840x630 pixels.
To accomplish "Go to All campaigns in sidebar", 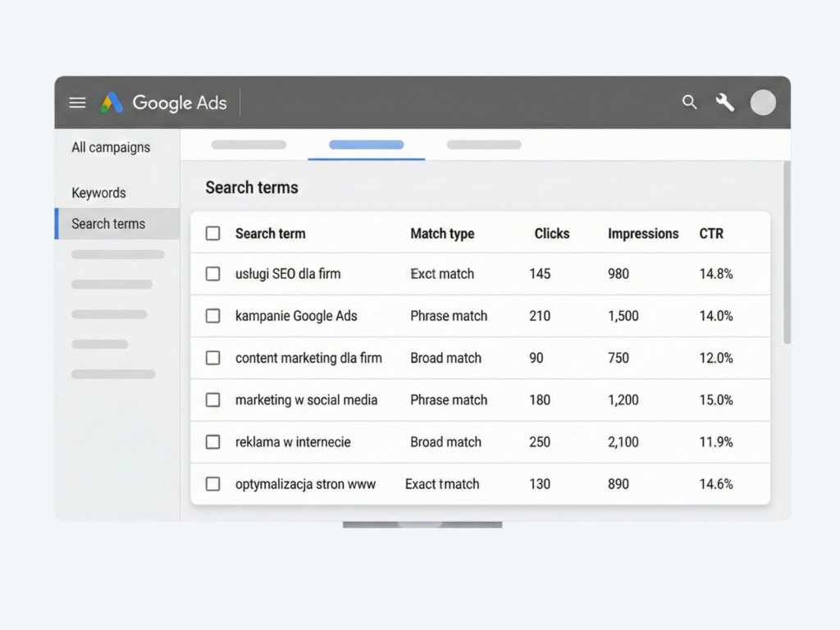I will click(x=111, y=148).
